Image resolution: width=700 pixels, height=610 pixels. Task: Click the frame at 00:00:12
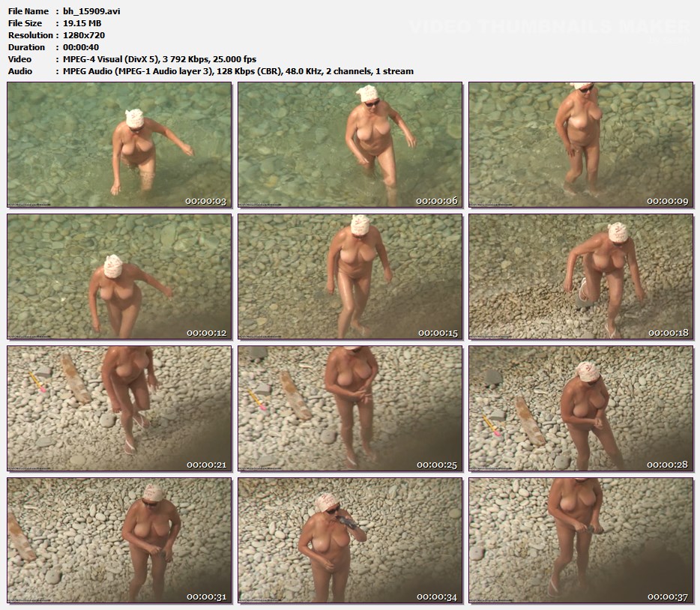coord(119,277)
